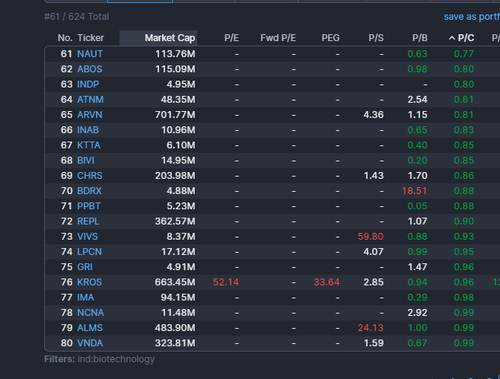Select row number 61
This screenshot has width=500, height=379.
pos(66,54)
